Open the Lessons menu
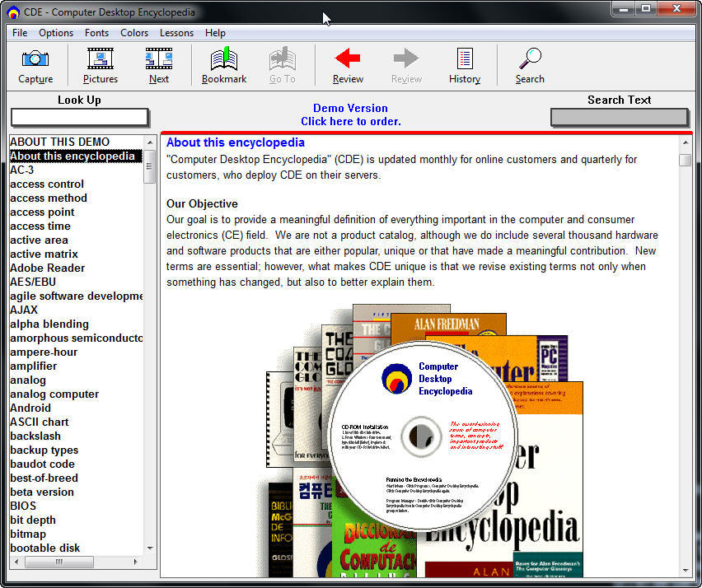702x588 pixels. pyautogui.click(x=176, y=33)
